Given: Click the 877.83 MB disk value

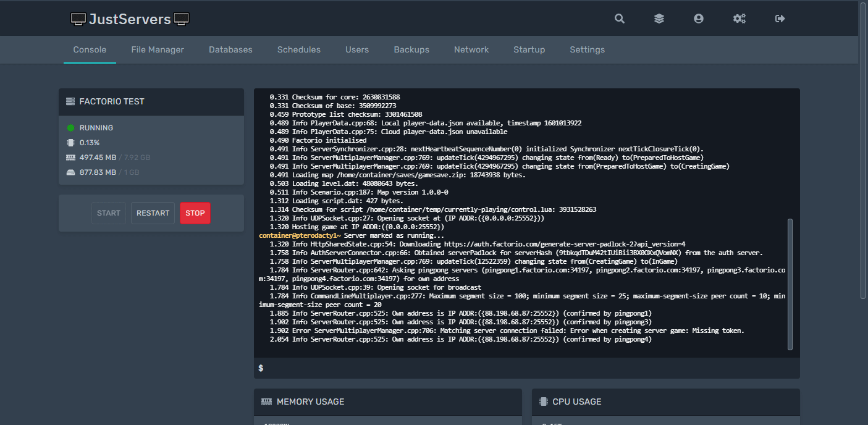Looking at the screenshot, I should (98, 172).
